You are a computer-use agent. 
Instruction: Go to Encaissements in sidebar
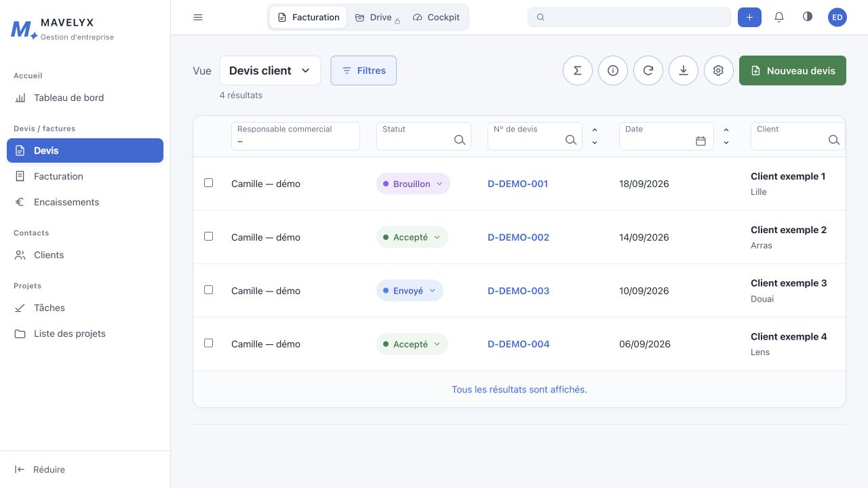click(x=85, y=202)
